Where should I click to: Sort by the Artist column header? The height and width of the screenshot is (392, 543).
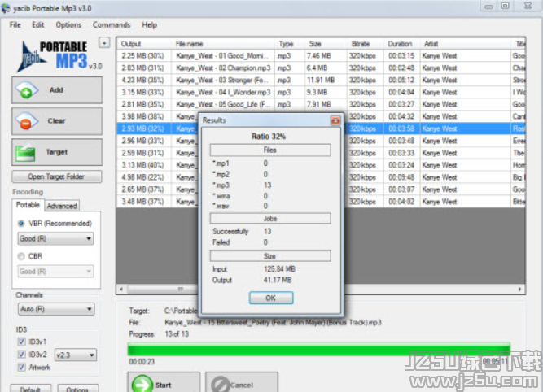tap(465, 44)
